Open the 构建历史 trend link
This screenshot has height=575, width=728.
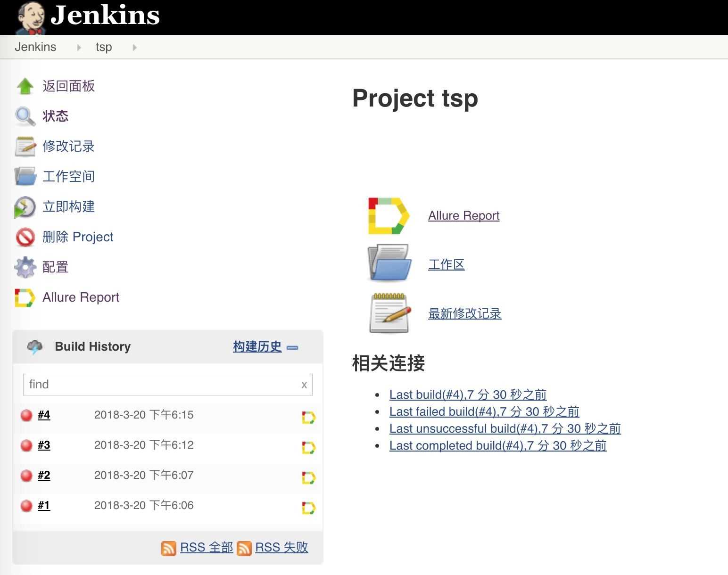tap(257, 347)
